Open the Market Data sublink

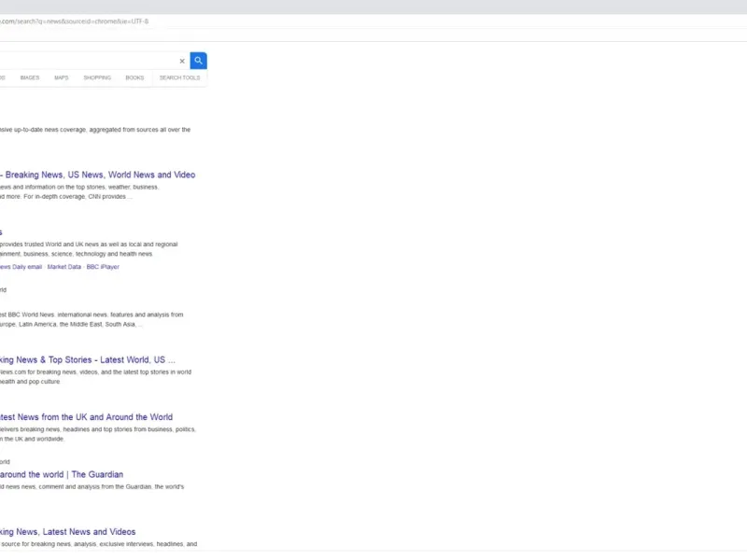64,267
